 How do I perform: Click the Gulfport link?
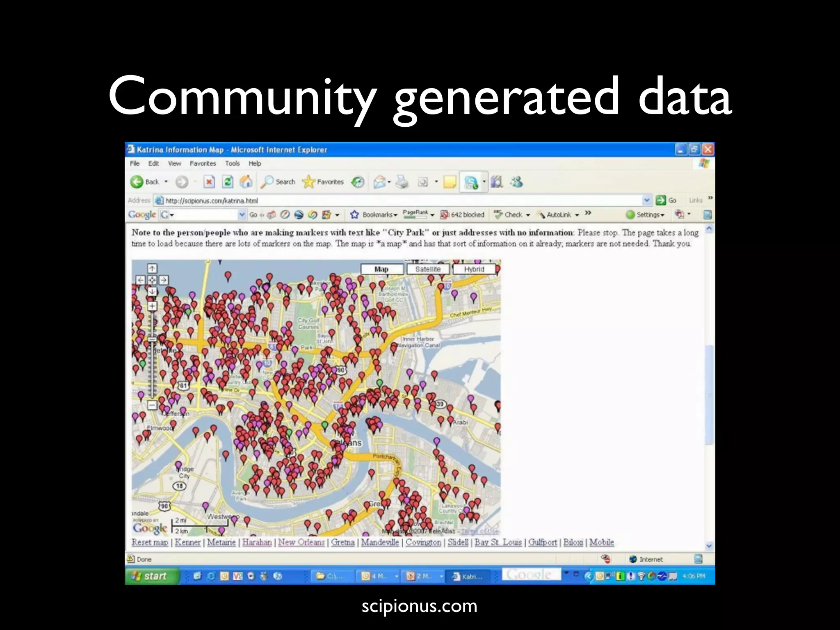click(543, 542)
